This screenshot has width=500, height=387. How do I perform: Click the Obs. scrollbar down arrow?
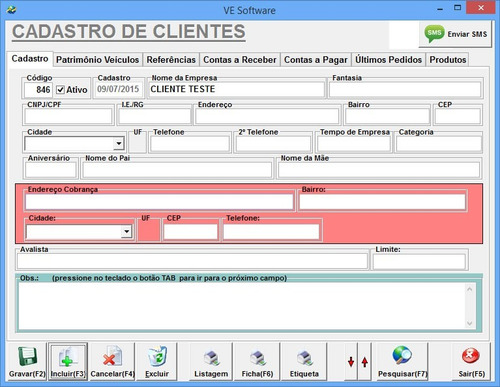coord(469,323)
